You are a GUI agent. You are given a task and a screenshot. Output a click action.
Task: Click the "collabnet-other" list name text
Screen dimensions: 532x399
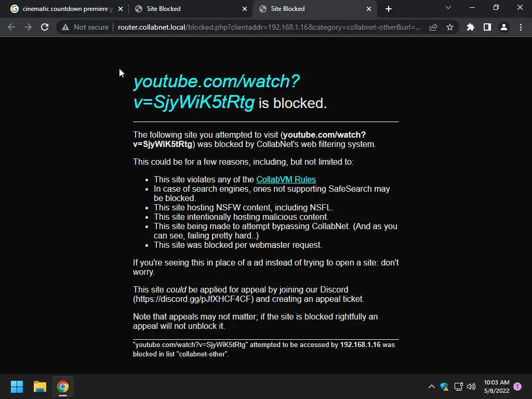pyautogui.click(x=202, y=354)
